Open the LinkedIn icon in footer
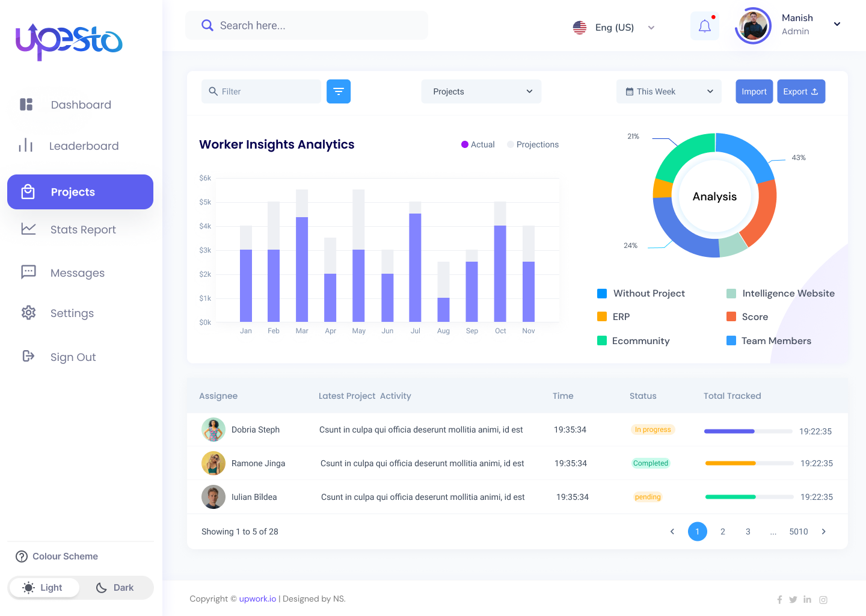 (807, 600)
